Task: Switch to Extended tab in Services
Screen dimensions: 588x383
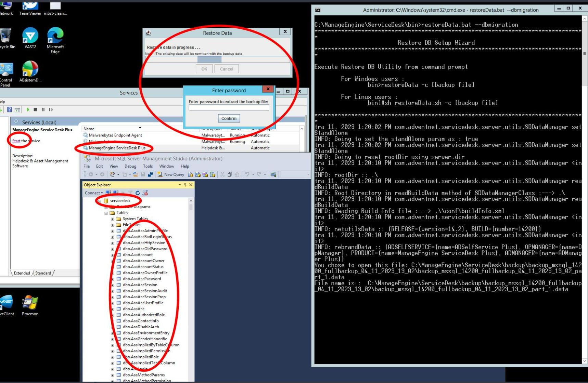Action: (x=22, y=273)
